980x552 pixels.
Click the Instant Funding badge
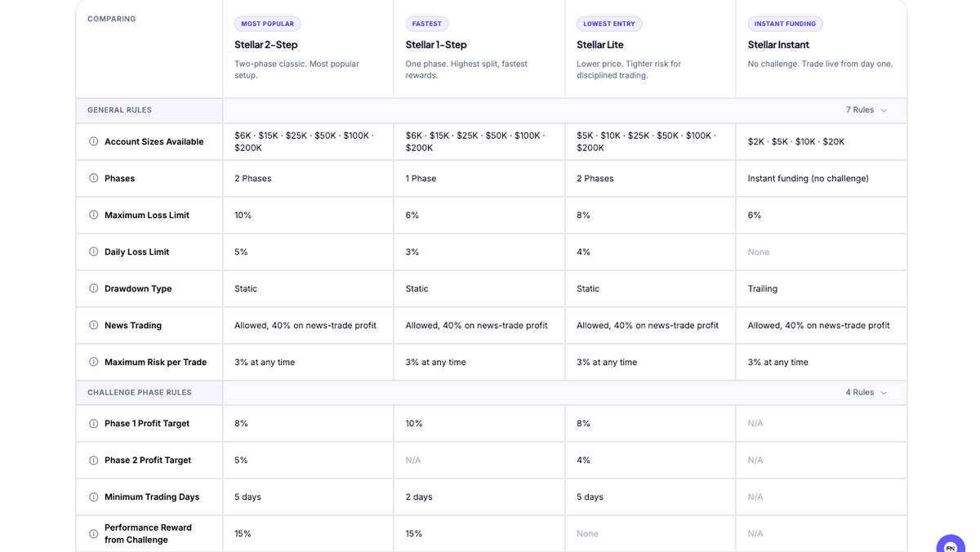pyautogui.click(x=785, y=24)
